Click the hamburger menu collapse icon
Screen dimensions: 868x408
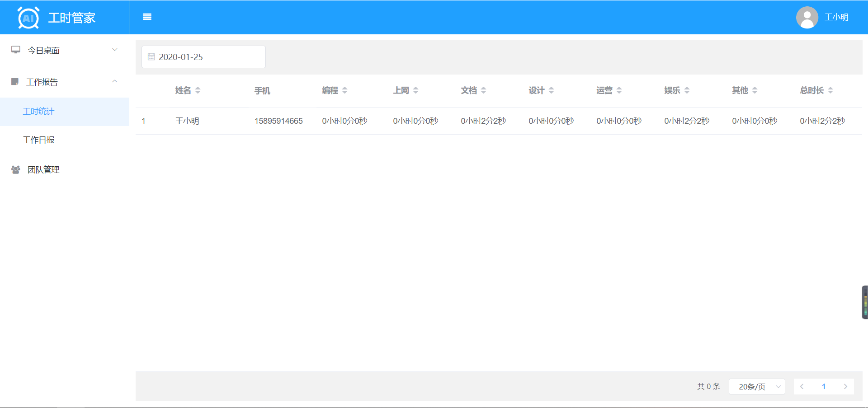tap(147, 17)
